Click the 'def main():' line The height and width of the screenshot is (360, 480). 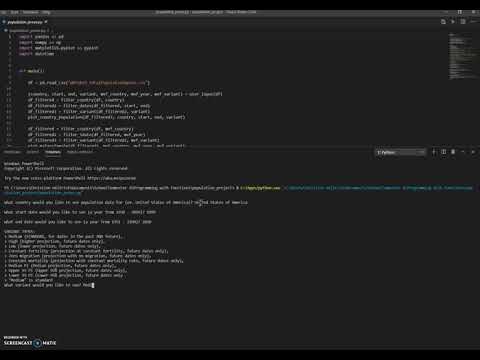(x=32, y=71)
